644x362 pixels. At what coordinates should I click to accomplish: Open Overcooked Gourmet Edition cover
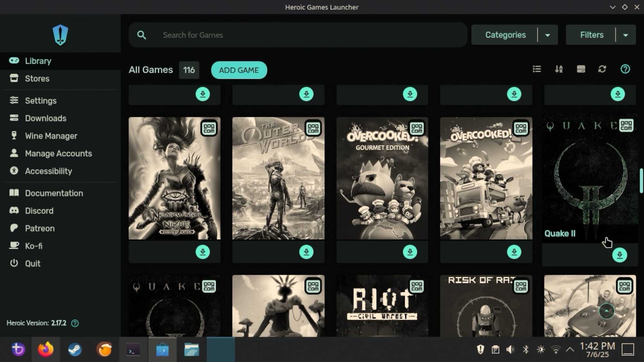(x=382, y=178)
